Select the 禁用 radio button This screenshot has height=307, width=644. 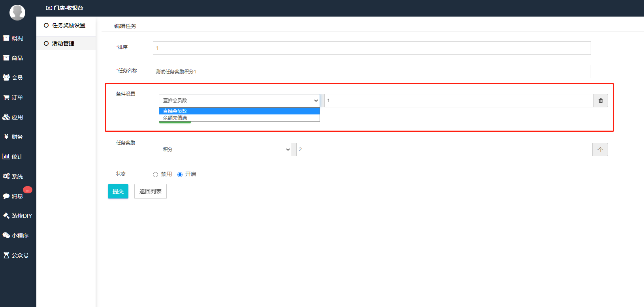click(x=156, y=174)
